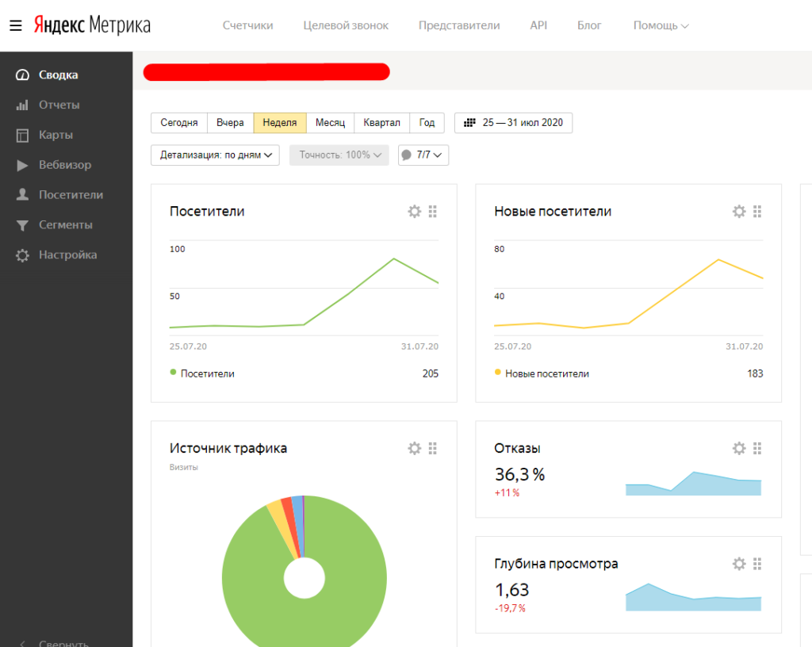The width and height of the screenshot is (812, 647).
Task: Switch period to Месяц
Action: [331, 123]
